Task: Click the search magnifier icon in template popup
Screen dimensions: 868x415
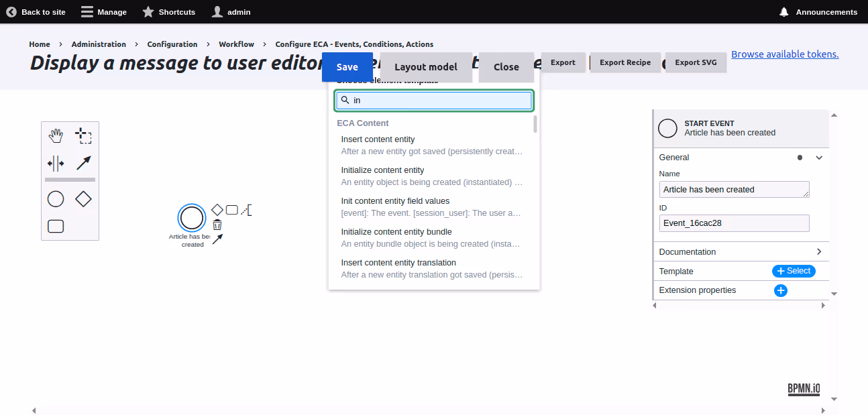Action: point(345,100)
